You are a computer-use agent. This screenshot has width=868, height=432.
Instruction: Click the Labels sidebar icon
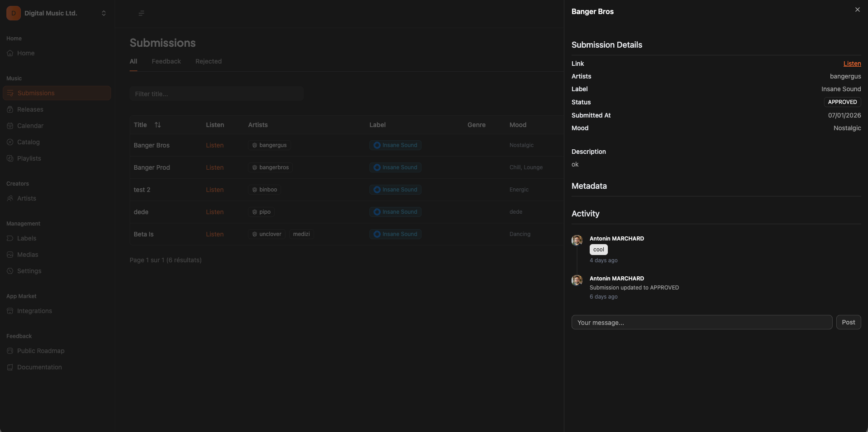(10, 238)
